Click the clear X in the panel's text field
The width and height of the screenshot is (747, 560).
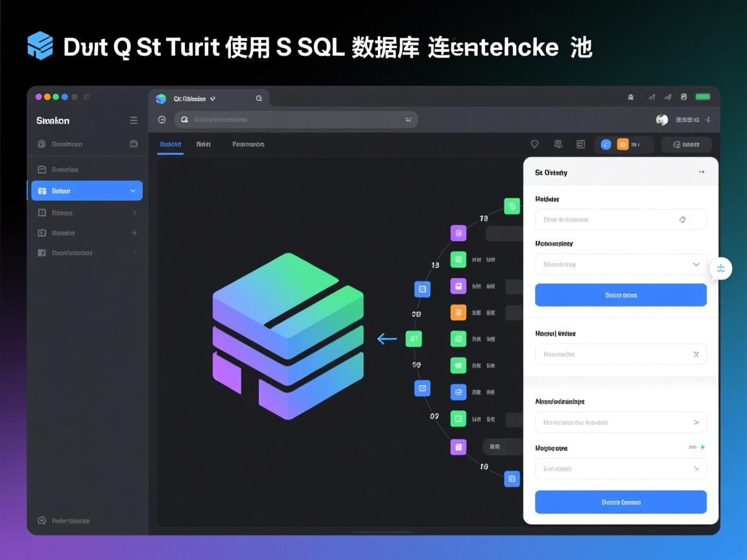[696, 354]
